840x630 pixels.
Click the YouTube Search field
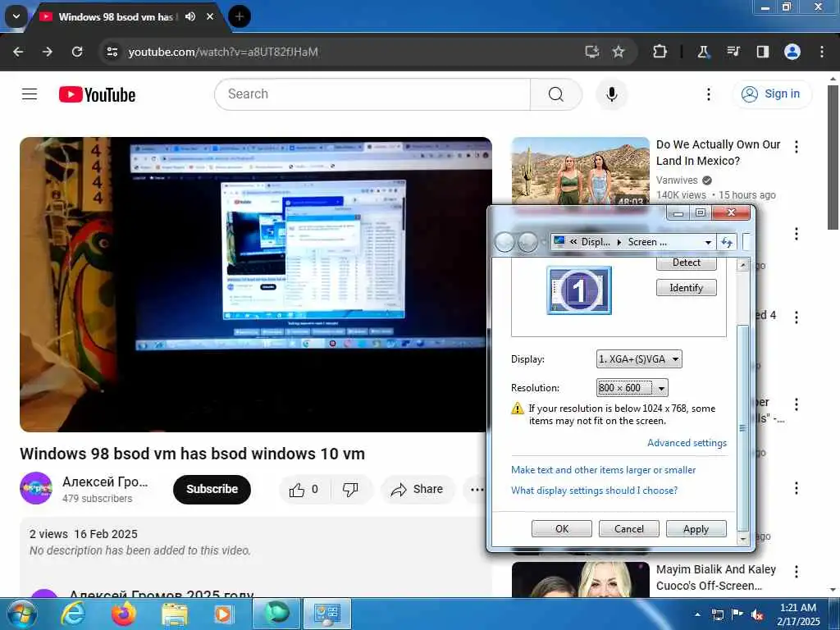tap(372, 94)
